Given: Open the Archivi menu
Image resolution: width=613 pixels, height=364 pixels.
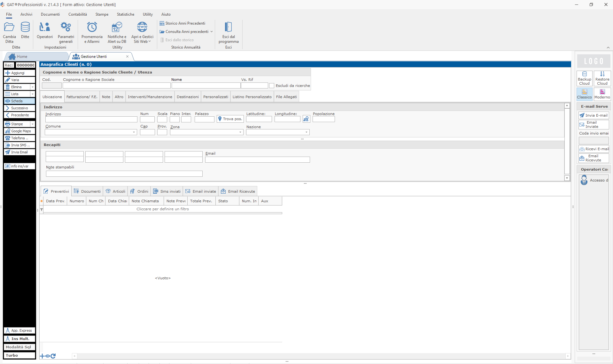Looking at the screenshot, I should click(26, 14).
